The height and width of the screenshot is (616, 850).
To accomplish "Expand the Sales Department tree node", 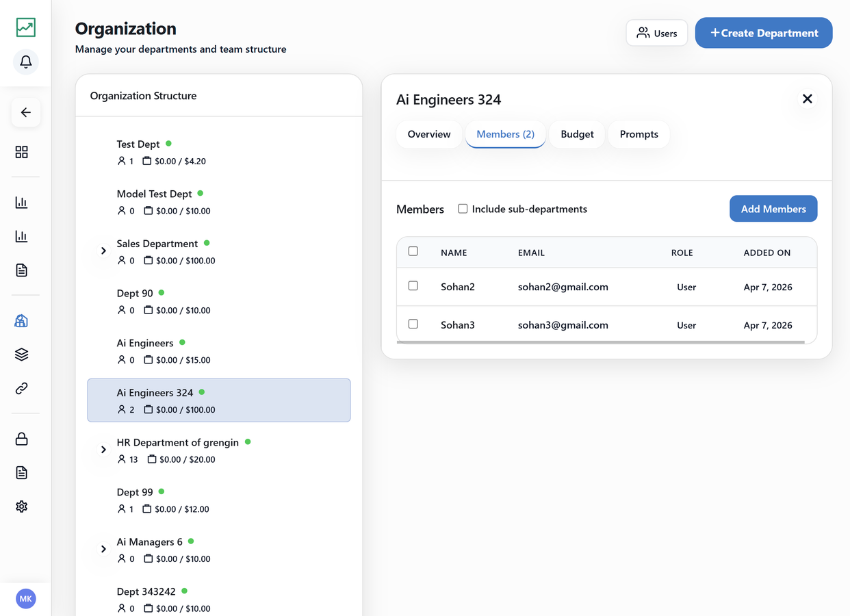I will pos(103,251).
